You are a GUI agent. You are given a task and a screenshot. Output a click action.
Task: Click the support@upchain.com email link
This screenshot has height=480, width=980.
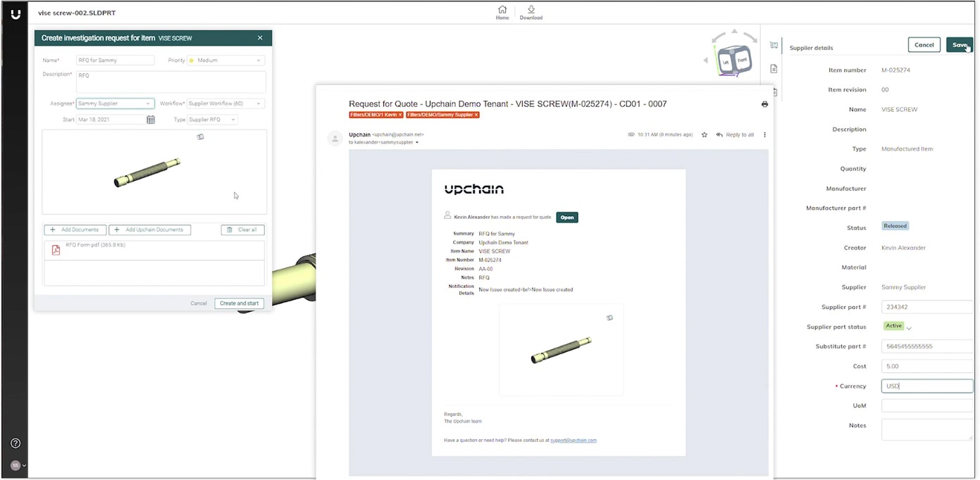[573, 441]
